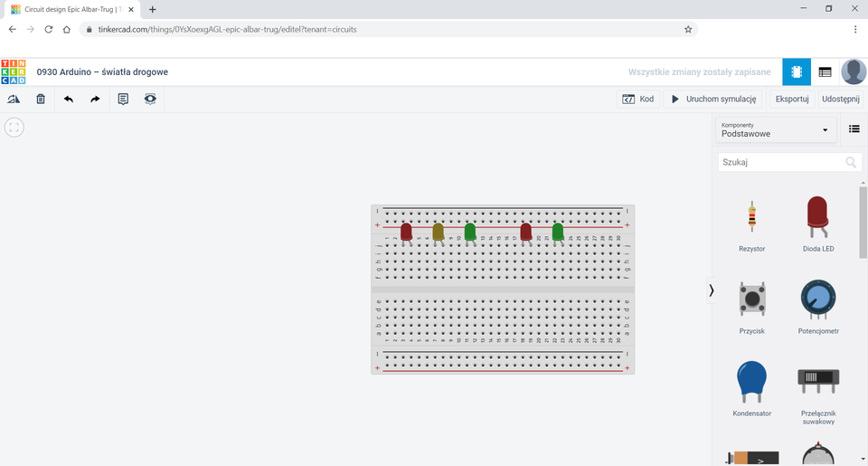Click components panel scrollbar
The image size is (868, 466).
click(863, 223)
